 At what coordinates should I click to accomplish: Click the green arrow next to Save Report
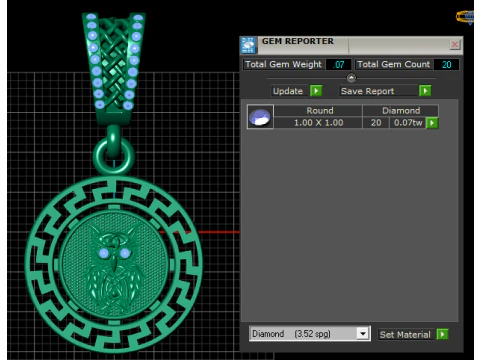click(x=425, y=91)
